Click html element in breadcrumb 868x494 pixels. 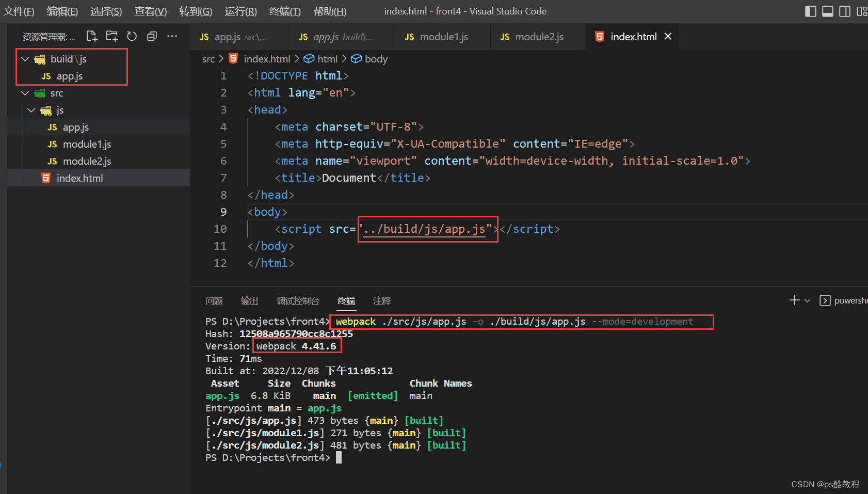click(x=327, y=59)
